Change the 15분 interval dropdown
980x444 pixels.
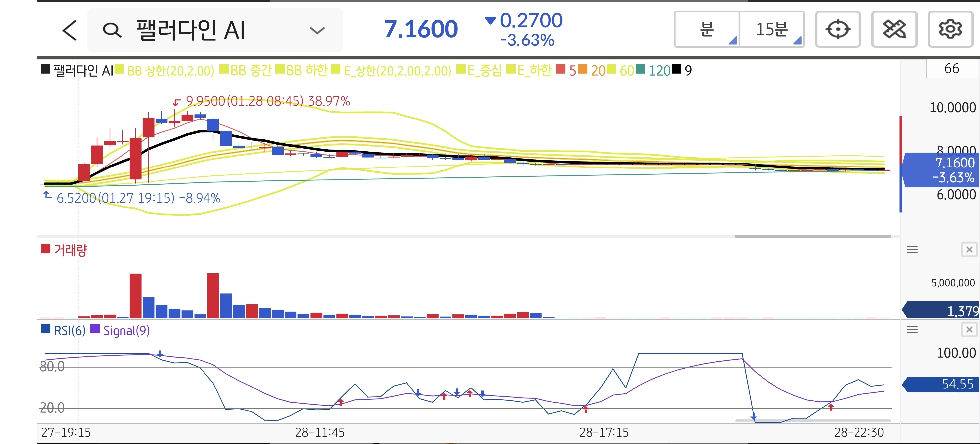(772, 29)
